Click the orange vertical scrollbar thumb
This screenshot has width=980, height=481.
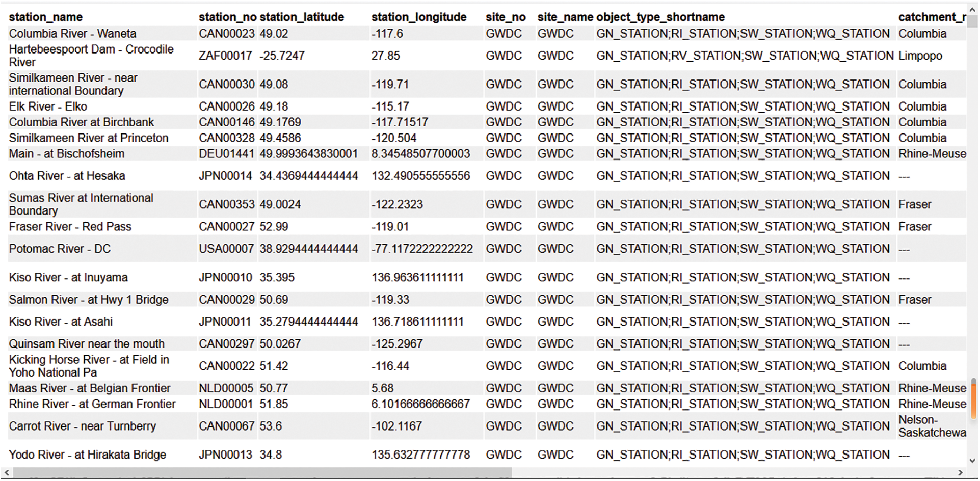tap(973, 397)
